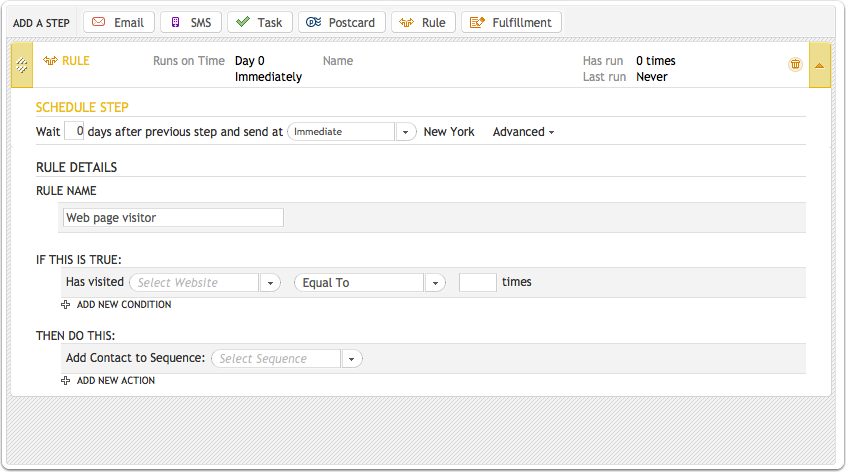Screen dimensions: 846x472
Task: Click the Postcard icon in the toolbar
Action: click(313, 22)
